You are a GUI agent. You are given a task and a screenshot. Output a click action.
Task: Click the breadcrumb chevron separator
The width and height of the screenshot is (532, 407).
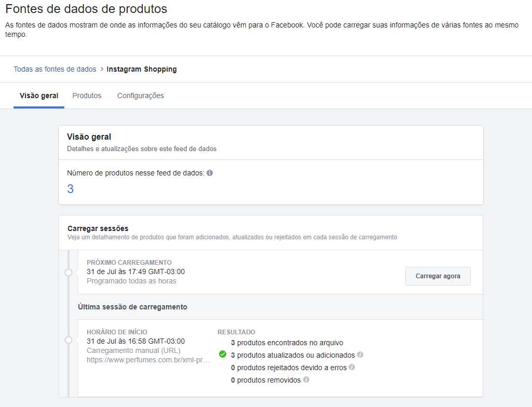101,69
